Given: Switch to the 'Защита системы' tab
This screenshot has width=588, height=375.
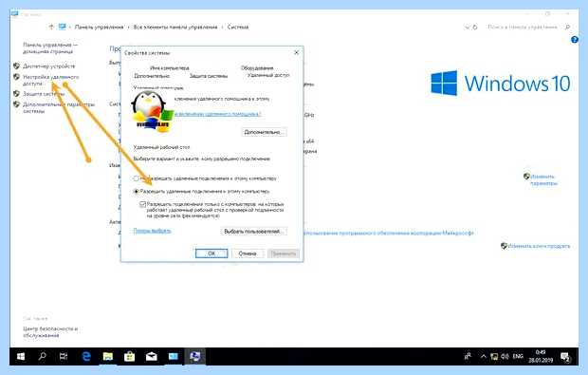Looking at the screenshot, I should coord(209,76).
